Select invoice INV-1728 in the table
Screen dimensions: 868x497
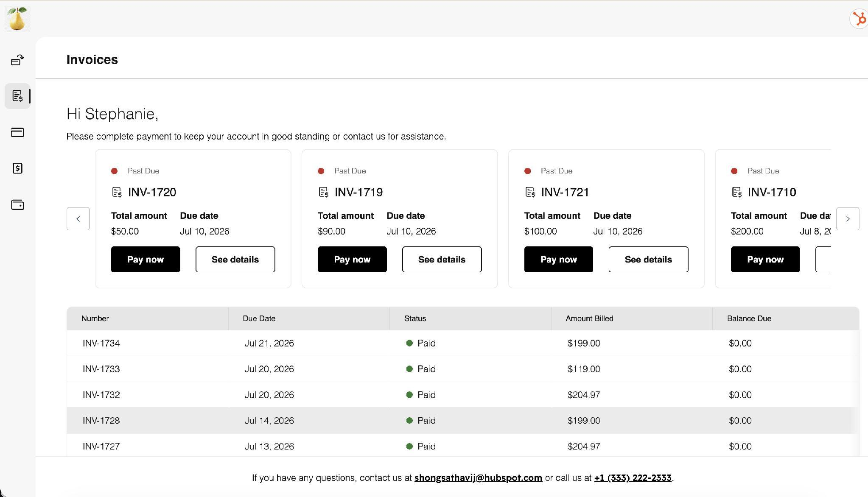point(101,421)
